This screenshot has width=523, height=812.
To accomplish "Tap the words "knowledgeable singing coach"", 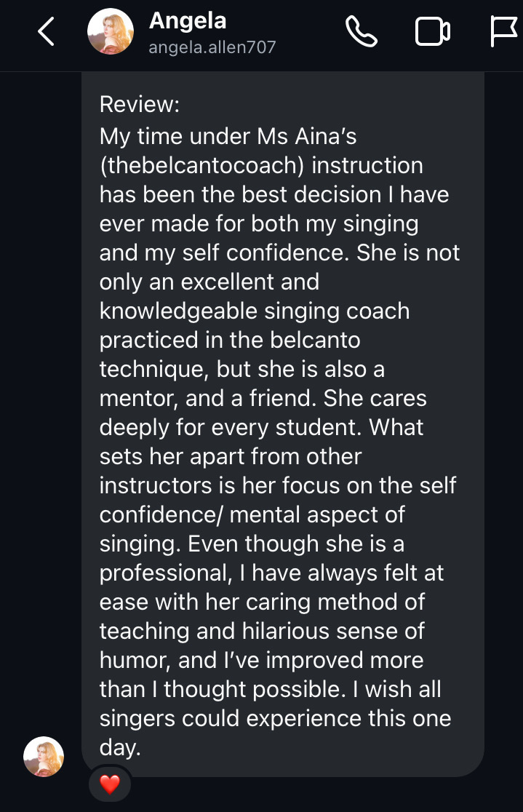I will (x=255, y=311).
